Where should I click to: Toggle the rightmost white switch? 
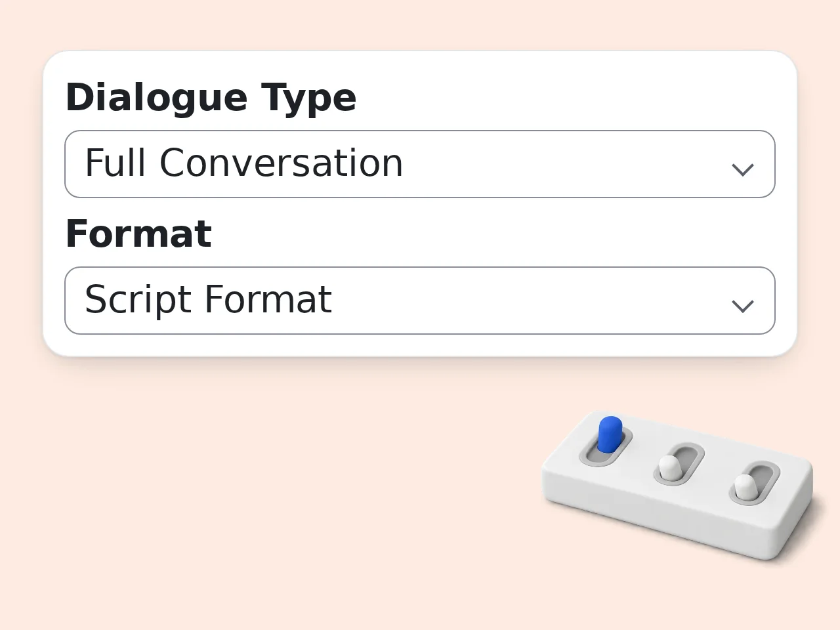coord(745,486)
